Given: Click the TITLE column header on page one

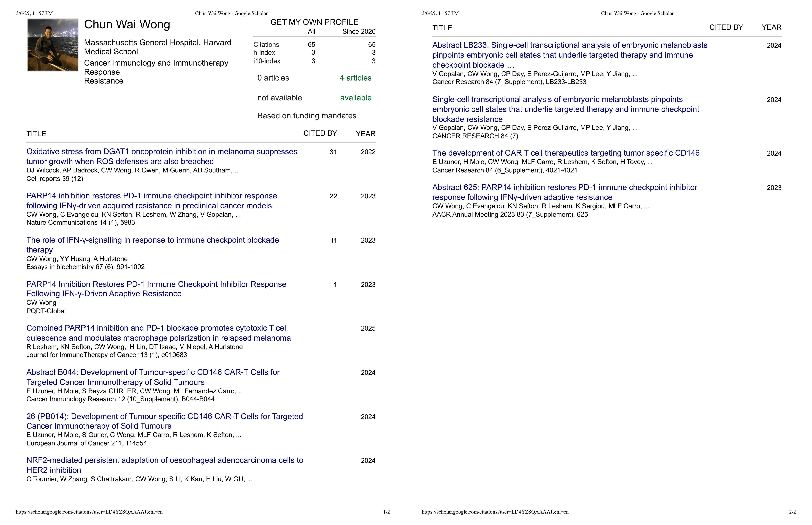Looking at the screenshot, I should [36, 134].
